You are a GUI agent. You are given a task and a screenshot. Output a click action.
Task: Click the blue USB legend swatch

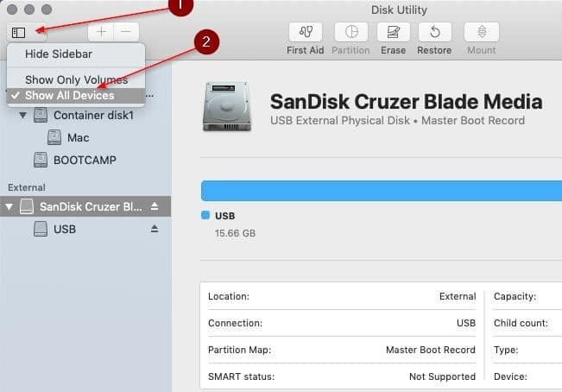coord(205,215)
